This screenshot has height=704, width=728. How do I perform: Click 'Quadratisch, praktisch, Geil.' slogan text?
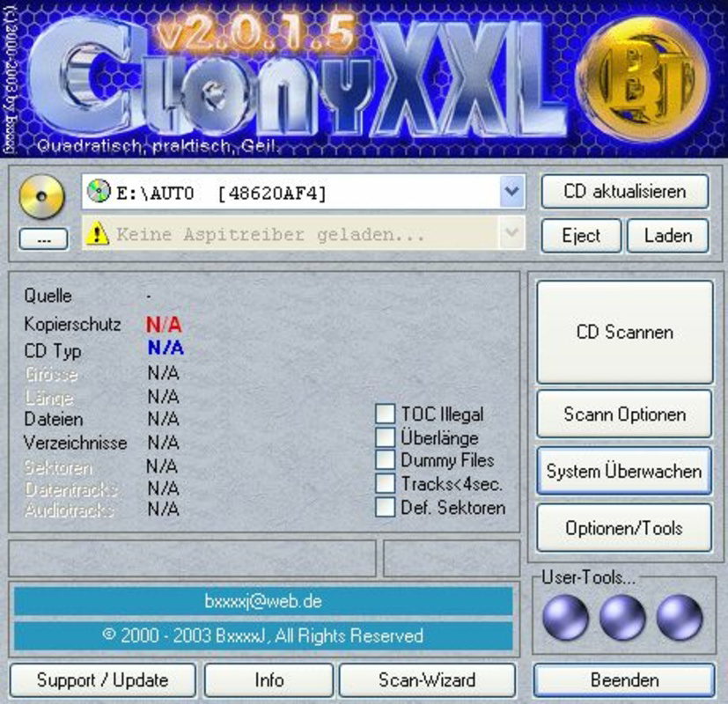click(158, 146)
